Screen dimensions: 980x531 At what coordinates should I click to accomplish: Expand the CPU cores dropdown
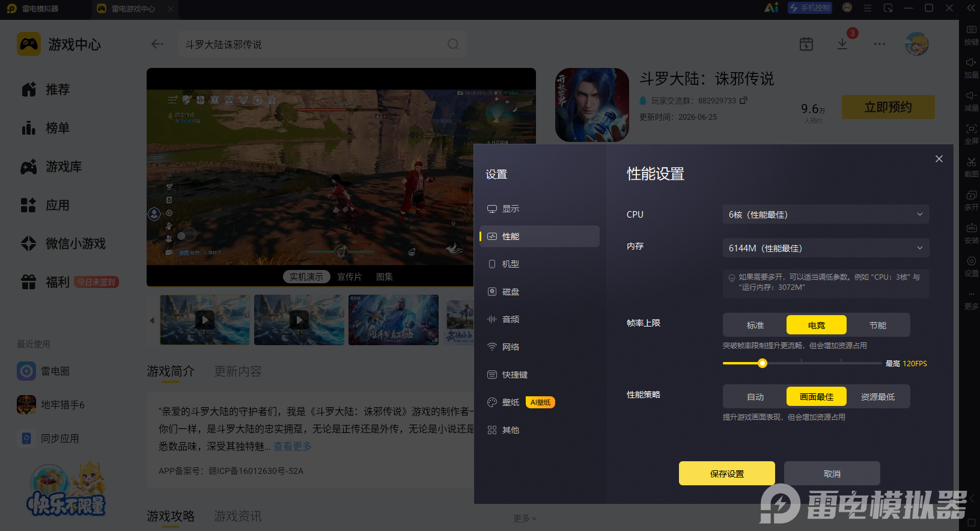click(826, 214)
